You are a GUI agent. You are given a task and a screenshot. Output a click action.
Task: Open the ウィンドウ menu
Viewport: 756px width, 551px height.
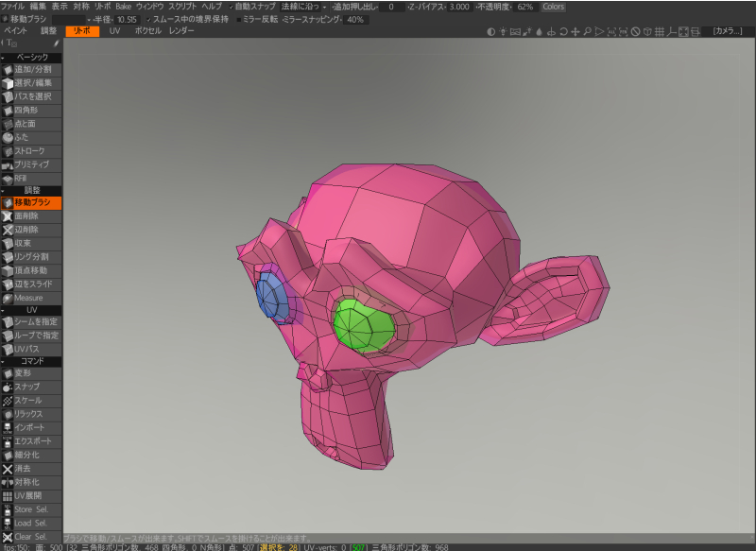point(149,7)
